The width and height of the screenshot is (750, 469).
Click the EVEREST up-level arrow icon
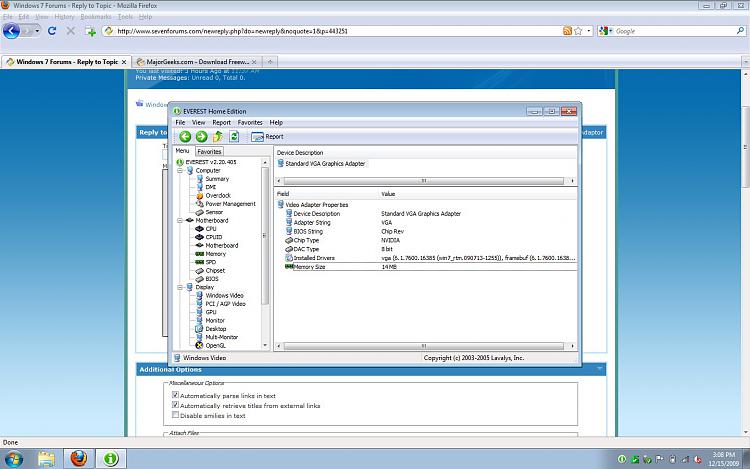point(218,137)
